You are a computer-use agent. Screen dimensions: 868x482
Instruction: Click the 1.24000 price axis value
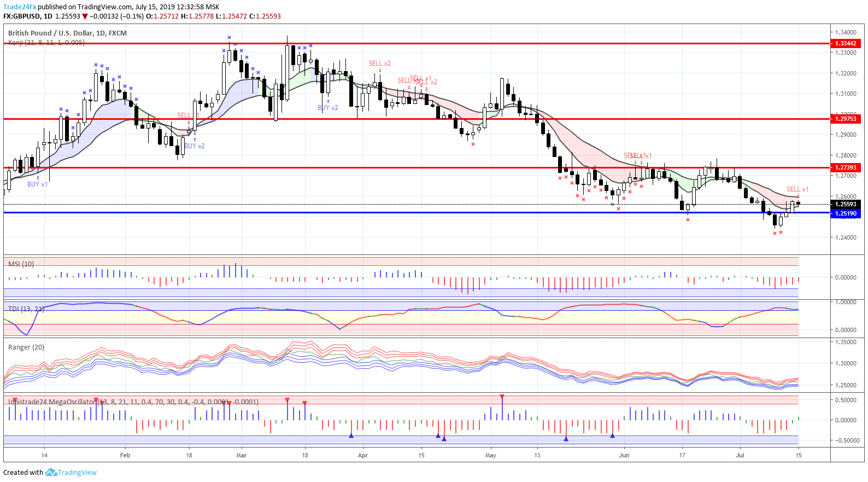[845, 237]
